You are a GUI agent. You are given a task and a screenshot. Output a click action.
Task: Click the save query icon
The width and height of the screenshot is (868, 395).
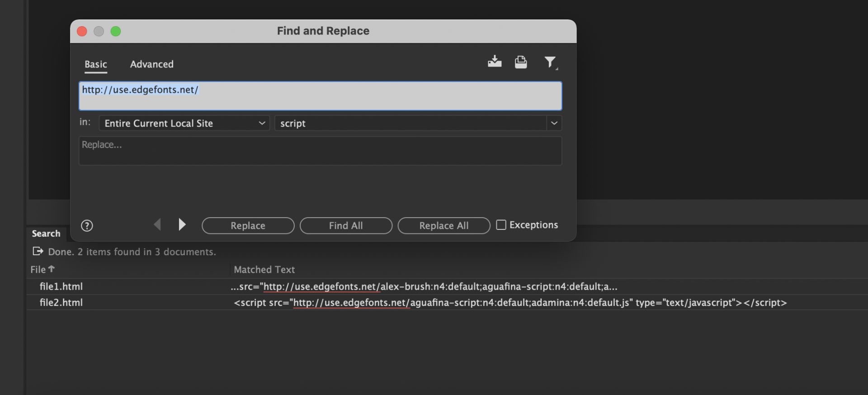pos(495,62)
